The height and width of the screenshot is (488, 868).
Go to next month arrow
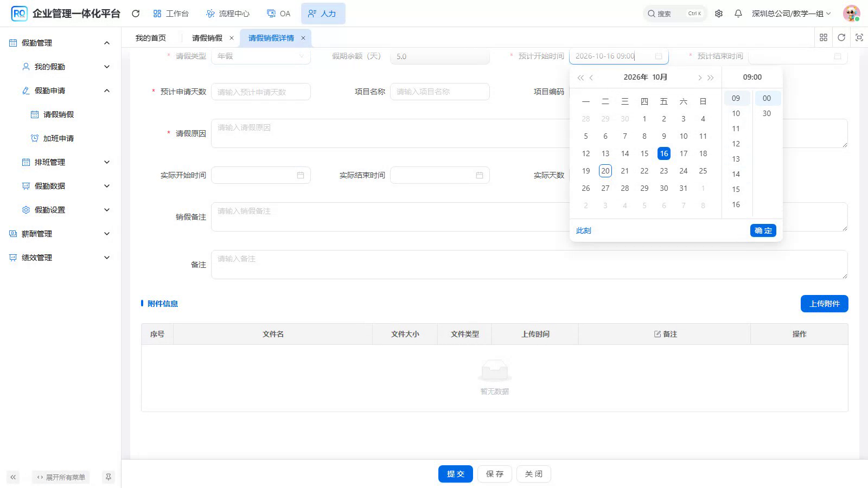(700, 78)
